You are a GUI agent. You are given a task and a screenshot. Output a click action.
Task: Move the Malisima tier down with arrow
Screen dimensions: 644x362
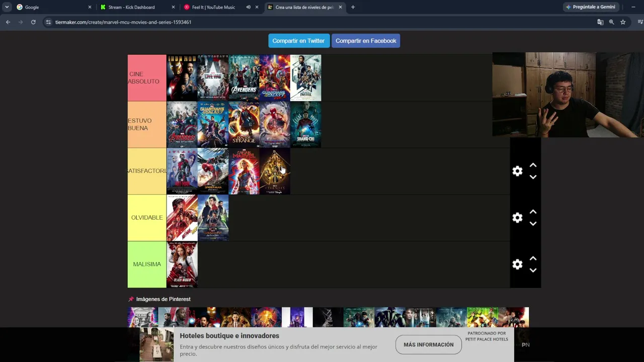click(x=533, y=270)
